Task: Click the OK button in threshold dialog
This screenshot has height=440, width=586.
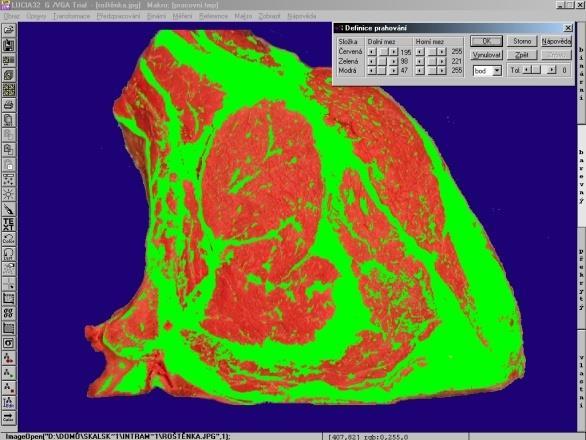Action: 486,41
